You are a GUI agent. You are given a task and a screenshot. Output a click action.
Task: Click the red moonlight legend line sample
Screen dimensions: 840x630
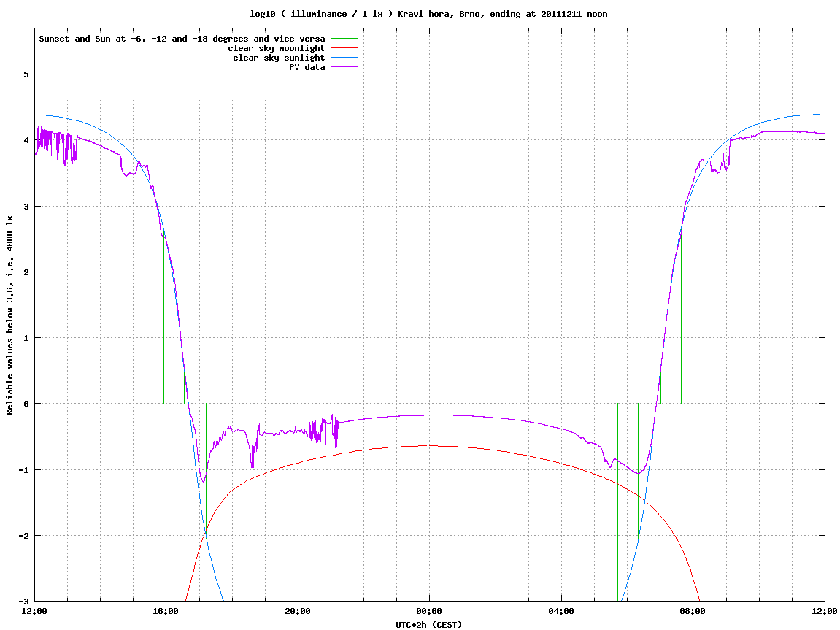click(x=344, y=48)
